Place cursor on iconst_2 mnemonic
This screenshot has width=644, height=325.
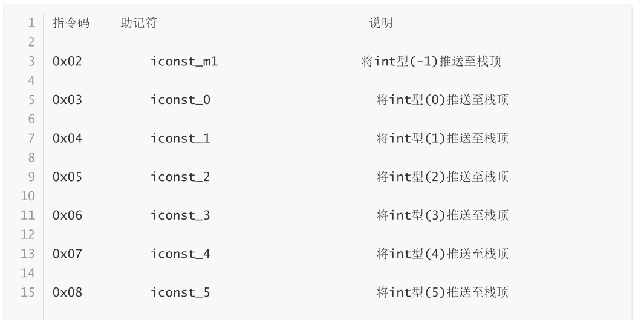point(180,177)
